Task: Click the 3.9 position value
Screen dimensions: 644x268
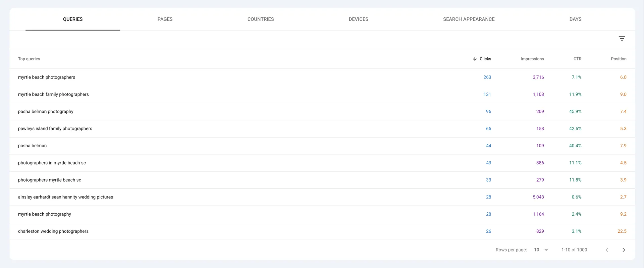Action: tap(623, 180)
